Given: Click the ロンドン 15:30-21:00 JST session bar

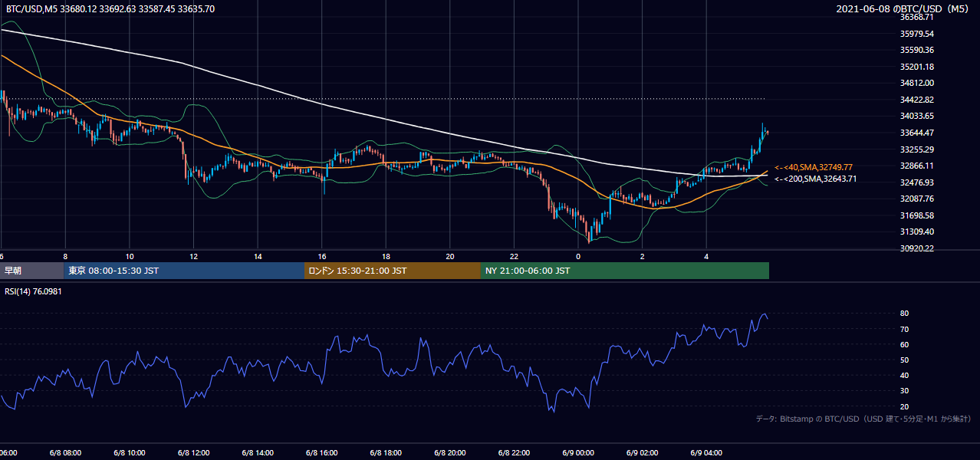Looking at the screenshot, I should point(393,271).
